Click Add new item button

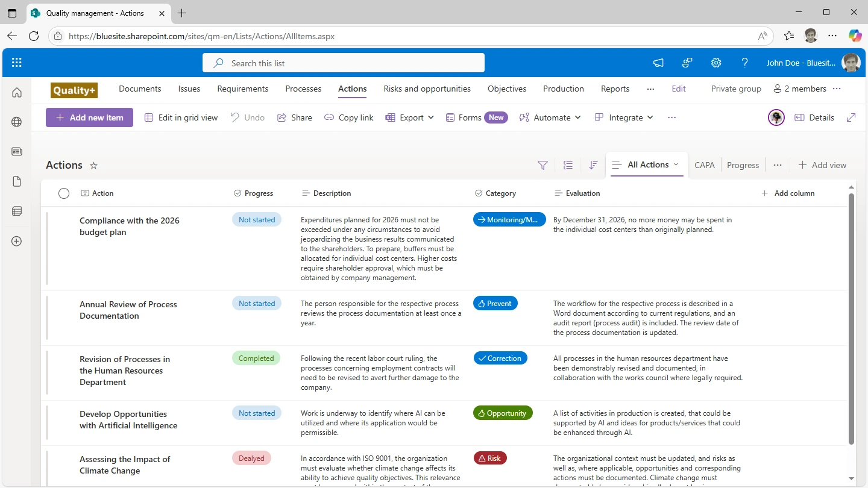coord(89,117)
